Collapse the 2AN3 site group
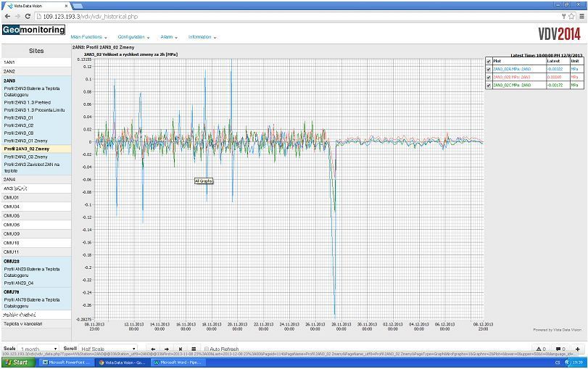 pyautogui.click(x=9, y=80)
